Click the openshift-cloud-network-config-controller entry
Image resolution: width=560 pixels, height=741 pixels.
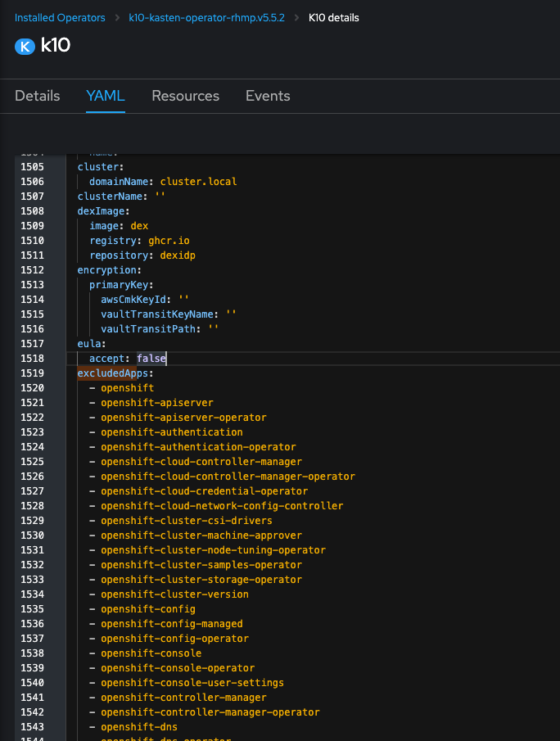click(222, 506)
